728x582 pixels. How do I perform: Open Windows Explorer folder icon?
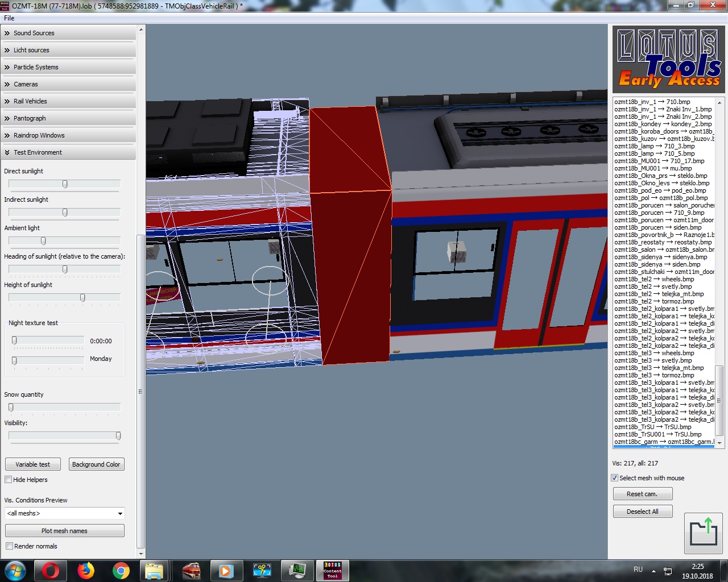coord(154,571)
